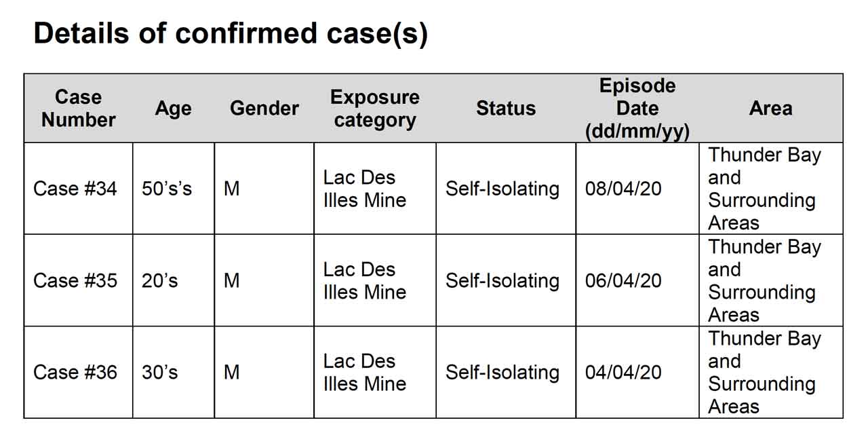Select the 30's age cell
Screen dimensions: 868x433
click(160, 372)
